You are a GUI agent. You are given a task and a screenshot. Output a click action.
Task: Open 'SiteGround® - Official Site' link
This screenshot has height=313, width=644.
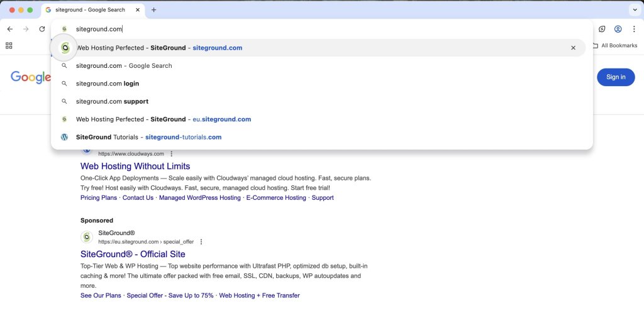[x=133, y=254]
